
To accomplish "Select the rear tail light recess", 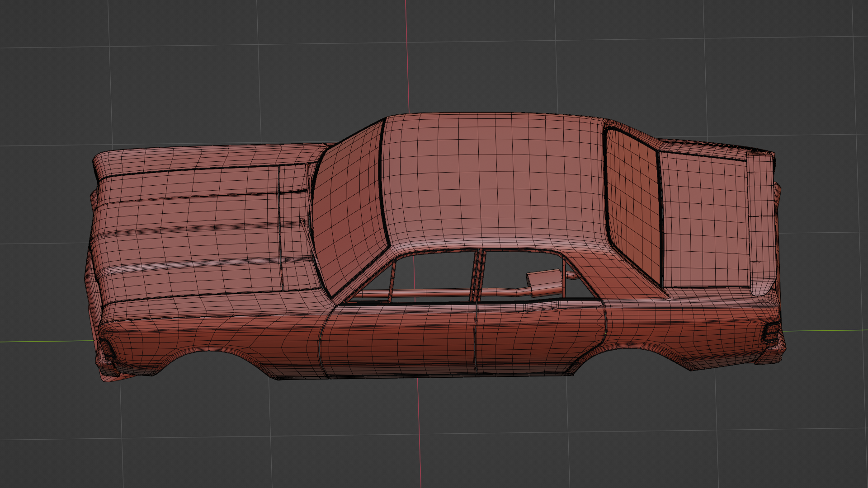I will click(x=771, y=333).
